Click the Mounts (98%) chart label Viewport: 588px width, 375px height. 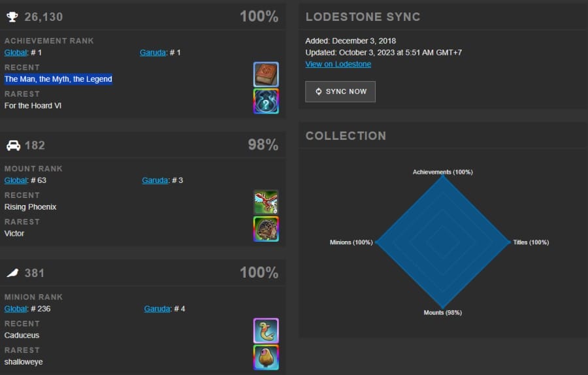[x=443, y=313]
